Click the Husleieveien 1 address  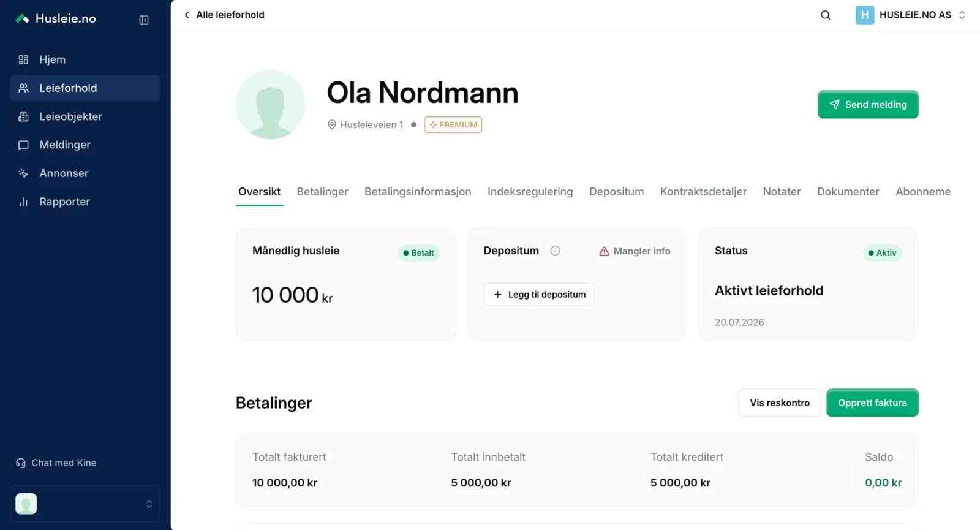click(x=366, y=124)
